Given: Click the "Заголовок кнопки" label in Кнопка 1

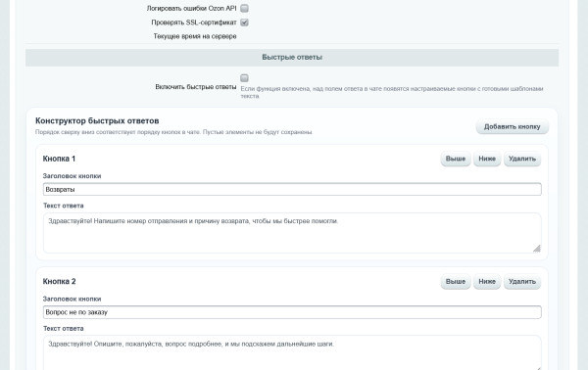Looking at the screenshot, I should coord(72,176).
